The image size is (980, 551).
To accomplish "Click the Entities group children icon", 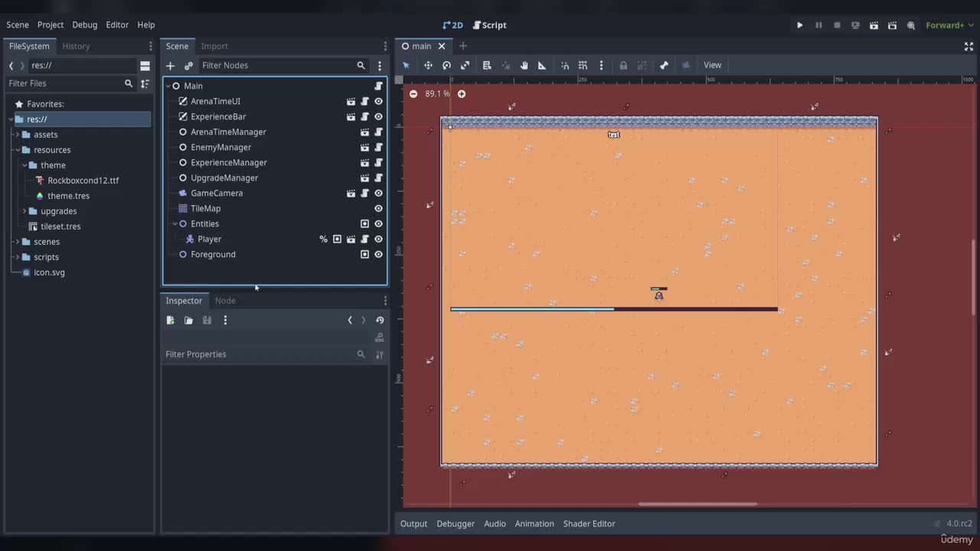I will point(364,223).
